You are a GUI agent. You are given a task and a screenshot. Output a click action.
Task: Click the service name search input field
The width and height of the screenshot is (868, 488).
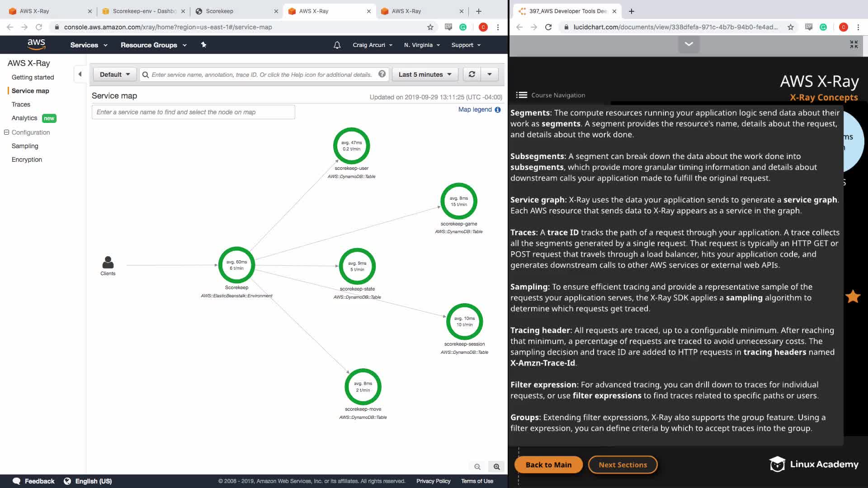click(x=193, y=112)
